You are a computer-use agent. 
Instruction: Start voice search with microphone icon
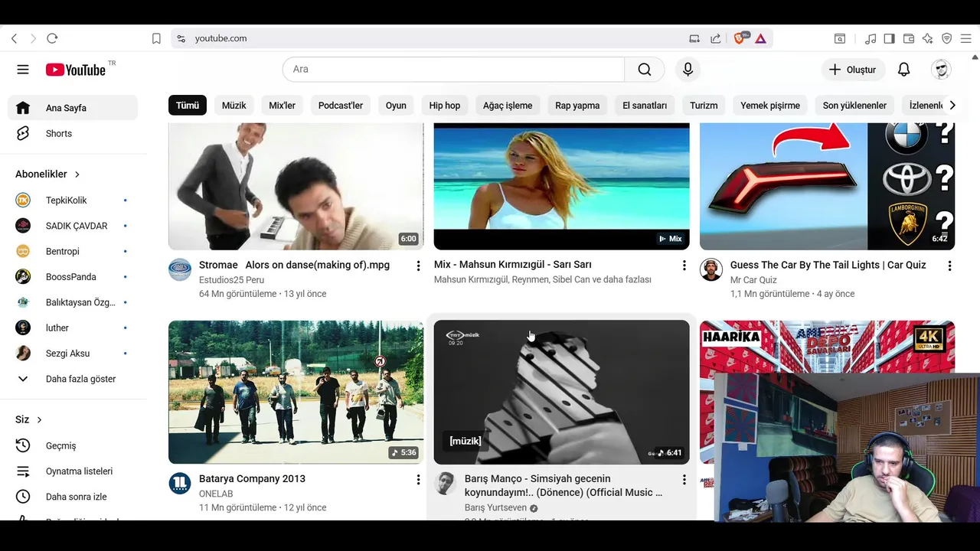pos(688,70)
